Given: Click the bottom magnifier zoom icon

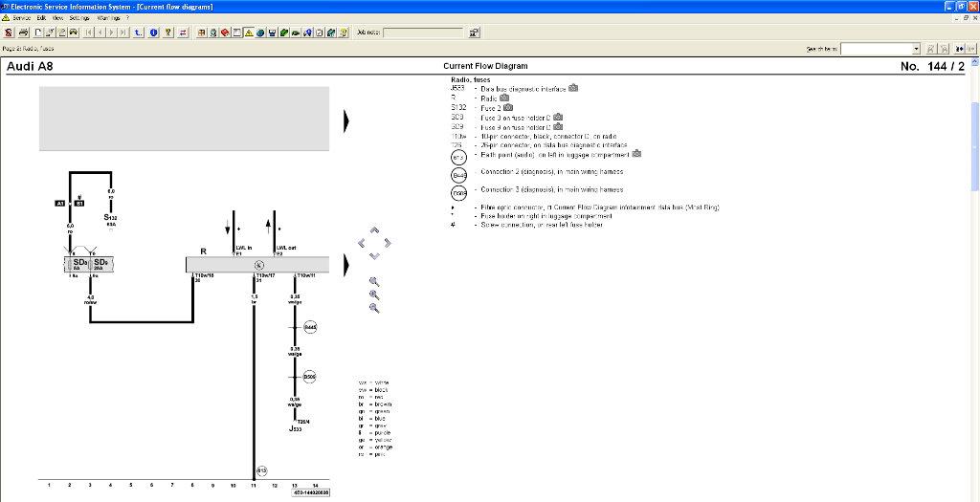Looking at the screenshot, I should (x=374, y=308).
